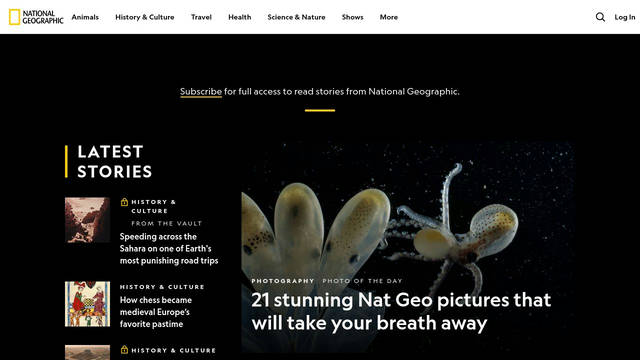Open Science & Nature menu
The image size is (640, 360).
coord(296,17)
